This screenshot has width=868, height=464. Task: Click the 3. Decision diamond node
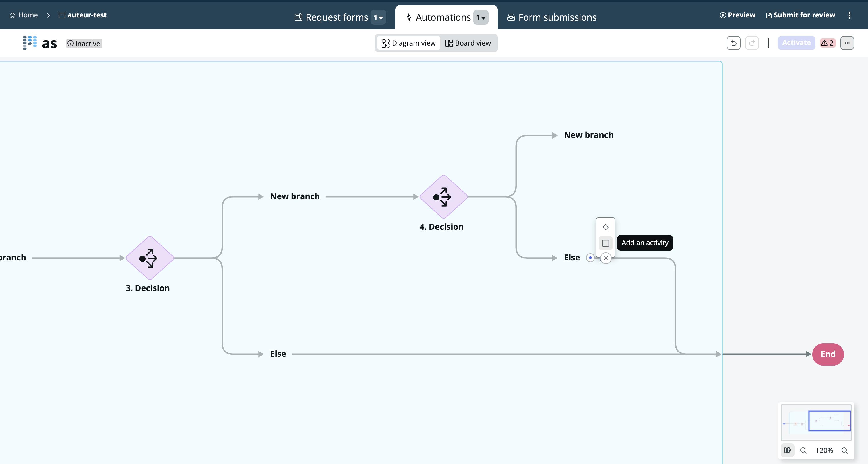[x=150, y=258]
